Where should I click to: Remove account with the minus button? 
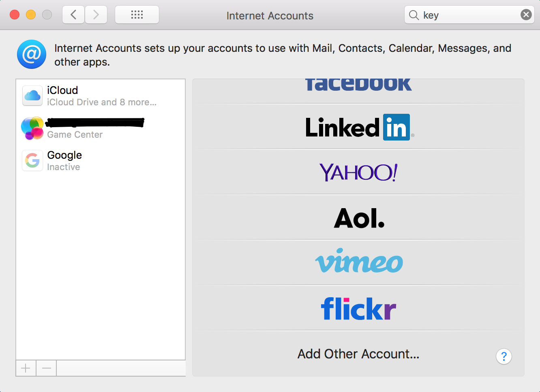coord(47,368)
